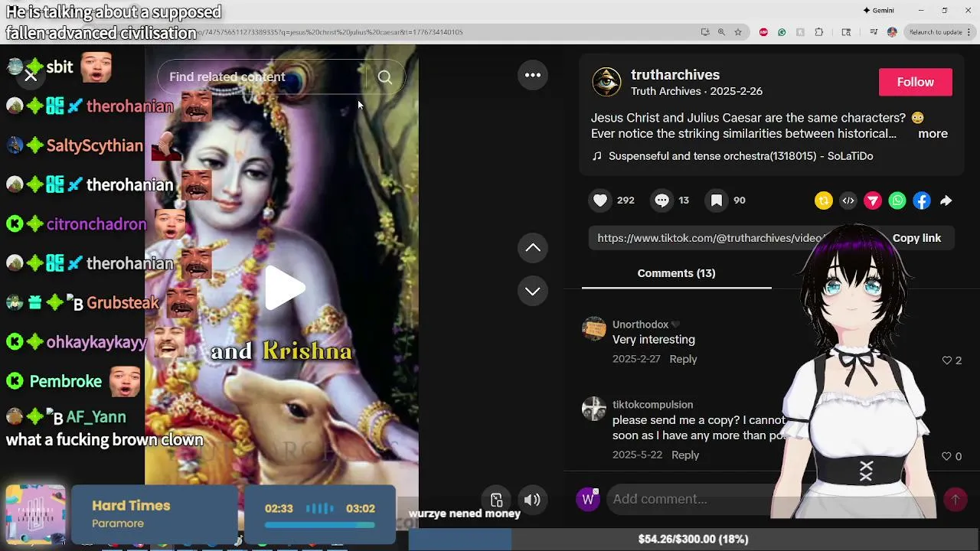Viewport: 980px width, 551px height.
Task: Click the Hard Times song title
Action: [131, 506]
